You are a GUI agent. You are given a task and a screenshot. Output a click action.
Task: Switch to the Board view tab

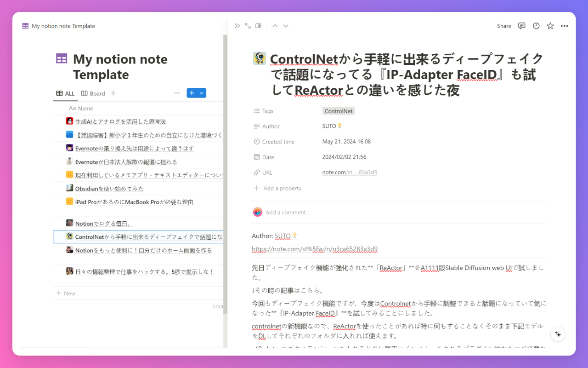pyautogui.click(x=93, y=93)
